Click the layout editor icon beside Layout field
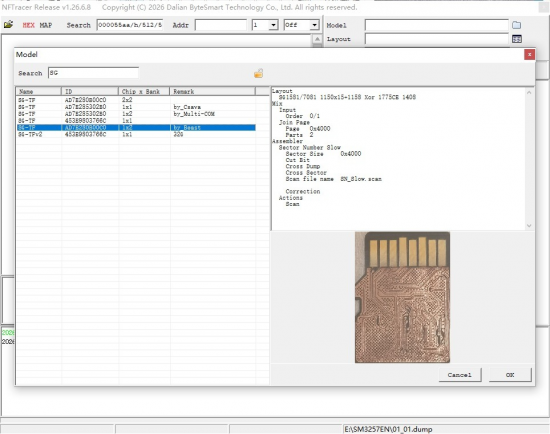This screenshot has height=434, width=550. point(517,39)
